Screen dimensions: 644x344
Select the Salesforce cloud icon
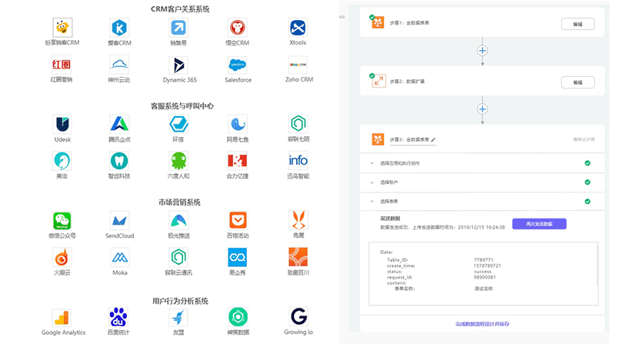(x=238, y=65)
